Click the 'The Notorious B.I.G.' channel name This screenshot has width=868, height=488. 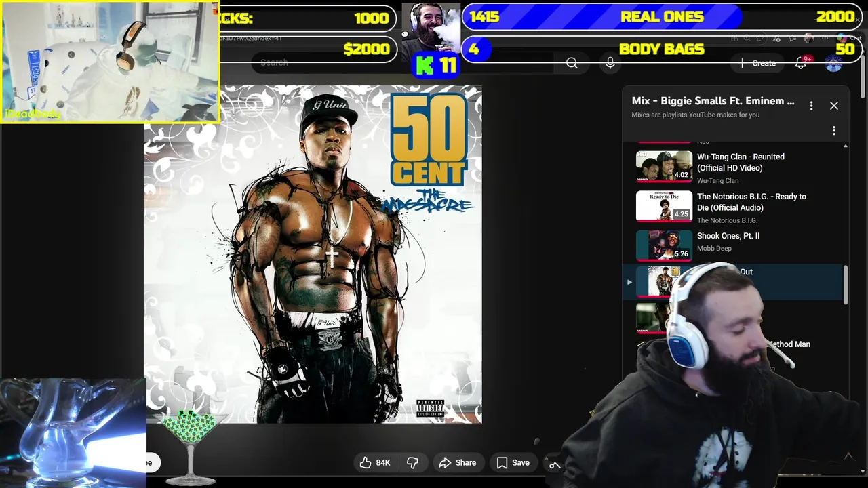point(727,220)
